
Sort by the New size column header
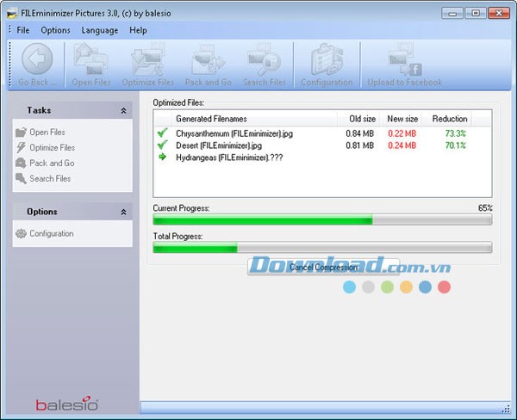click(401, 119)
